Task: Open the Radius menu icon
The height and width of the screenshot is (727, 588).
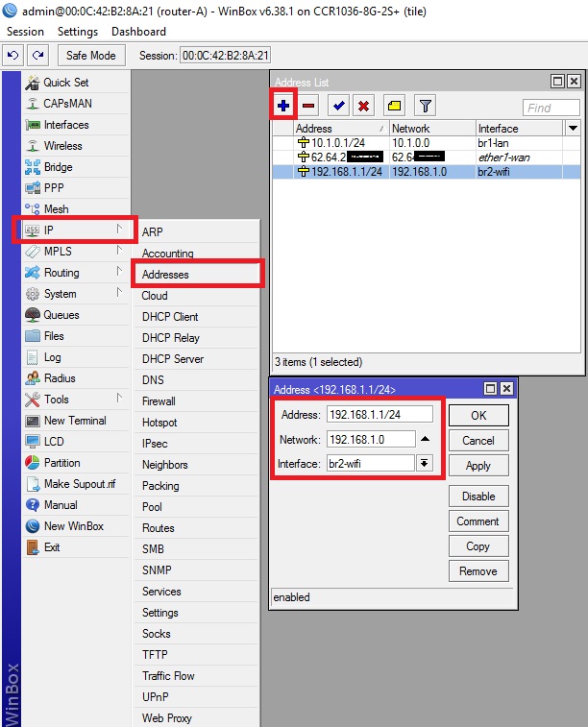Action: pos(33,378)
